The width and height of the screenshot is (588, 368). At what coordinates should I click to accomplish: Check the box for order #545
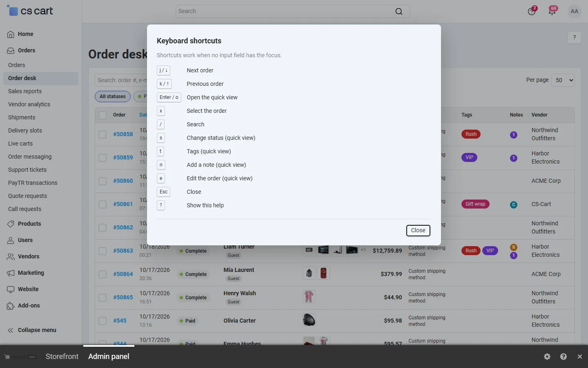pos(102,321)
